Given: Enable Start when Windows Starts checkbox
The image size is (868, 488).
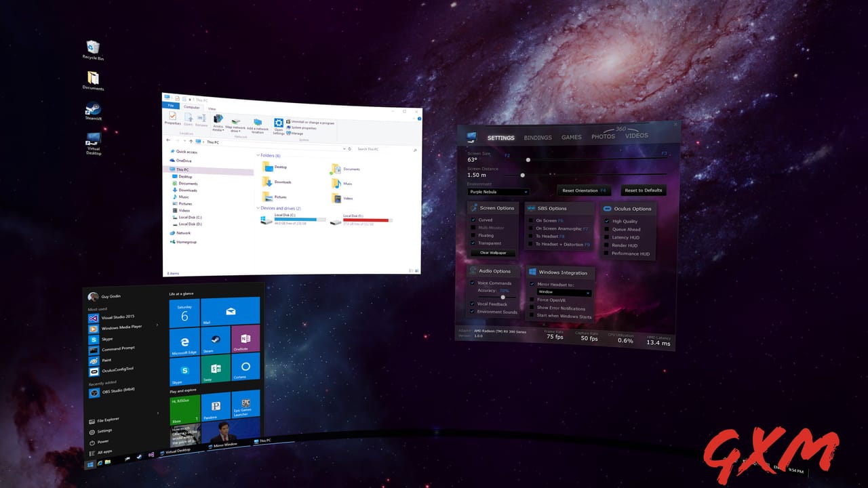Looking at the screenshot, I should click(532, 316).
